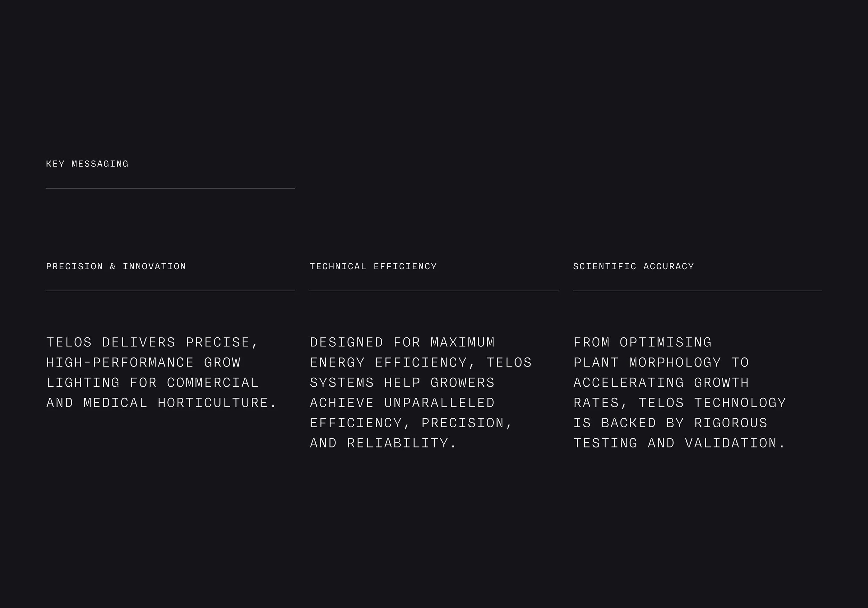Select the line 'IS BACKED BY RIGOROUS'
868x608 pixels.
tap(670, 423)
